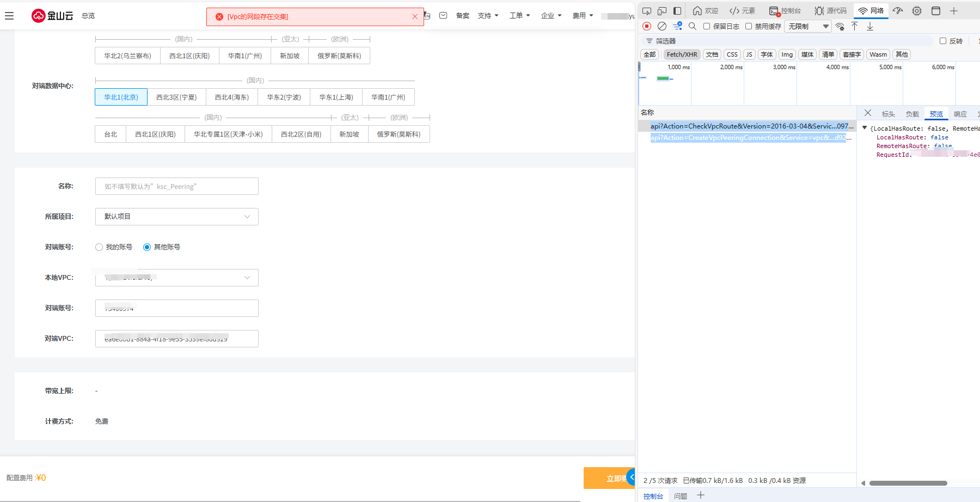
Task: Open the 无限制 throttling dropdown
Action: tap(808, 26)
